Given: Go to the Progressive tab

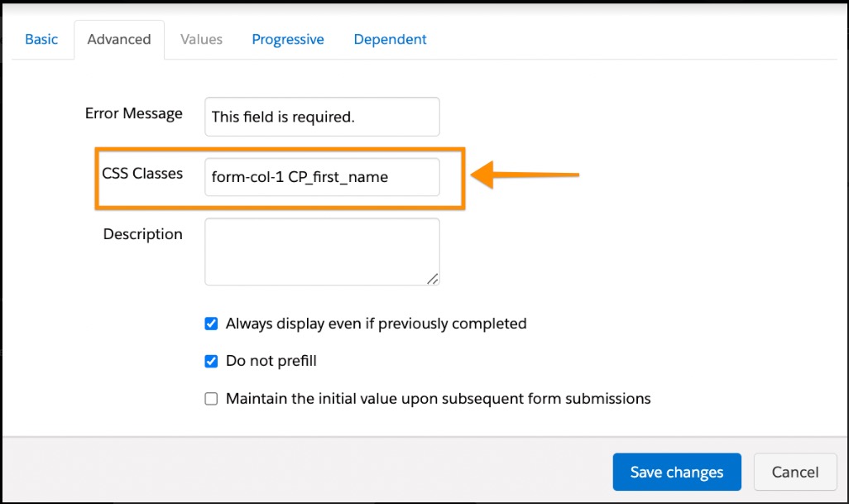Looking at the screenshot, I should (x=288, y=39).
